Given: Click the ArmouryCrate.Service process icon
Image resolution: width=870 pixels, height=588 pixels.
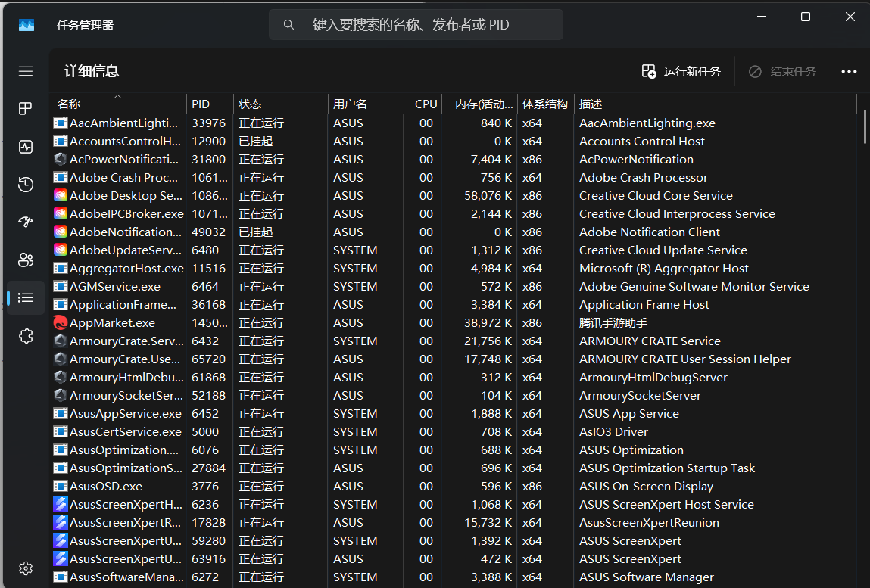Looking at the screenshot, I should [x=61, y=341].
